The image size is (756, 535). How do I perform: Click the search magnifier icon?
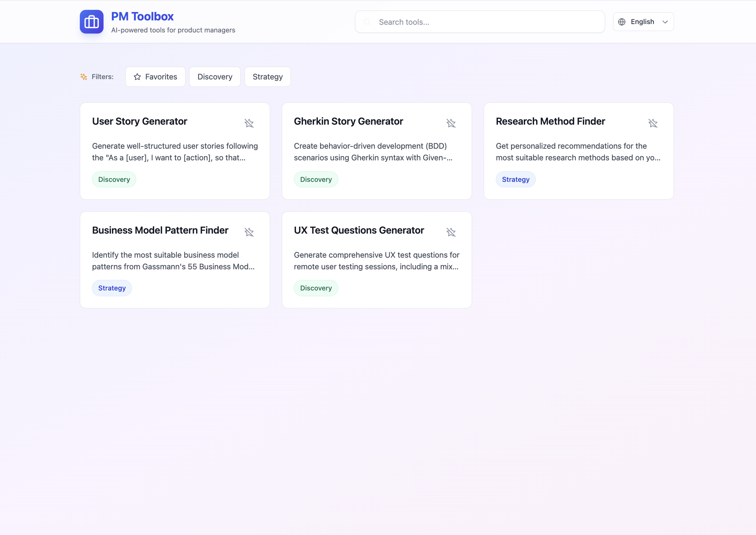click(x=367, y=22)
